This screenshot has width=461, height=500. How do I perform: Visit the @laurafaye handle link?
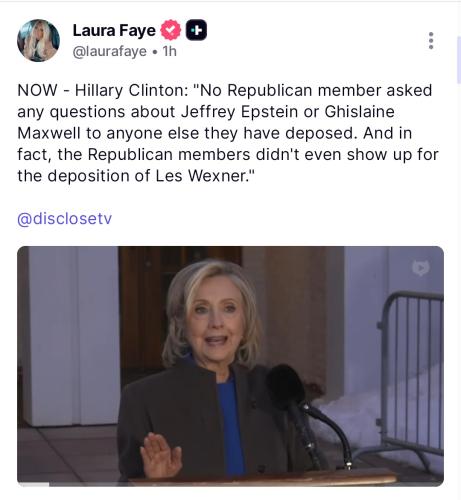pyautogui.click(x=110, y=52)
